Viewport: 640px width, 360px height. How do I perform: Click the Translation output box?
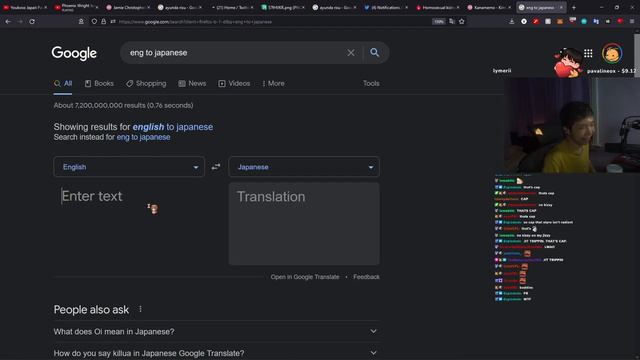(304, 224)
